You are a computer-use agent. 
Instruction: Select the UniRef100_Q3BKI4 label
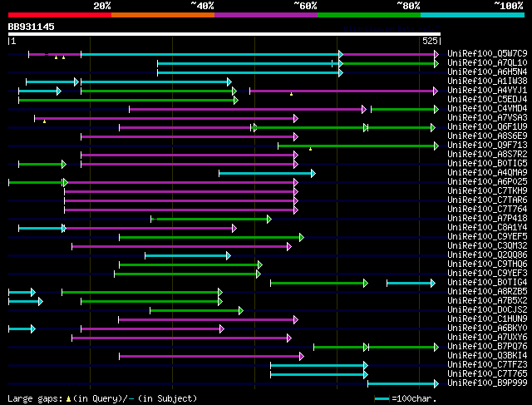[x=487, y=356]
